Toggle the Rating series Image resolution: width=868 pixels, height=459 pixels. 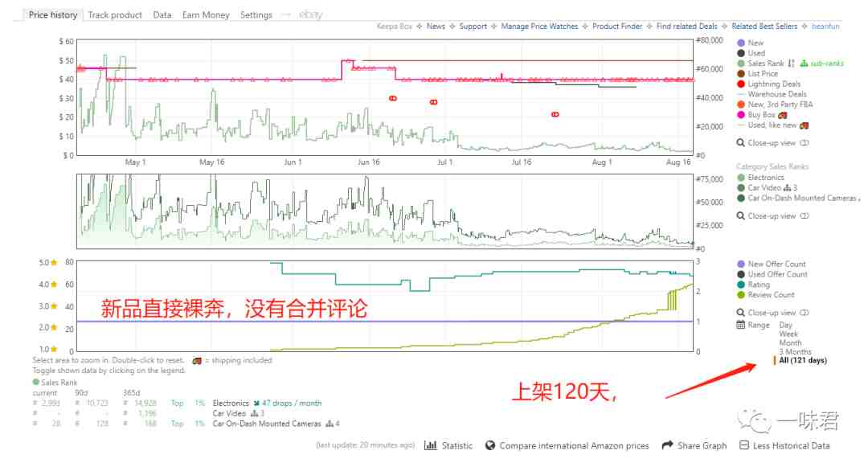753,285
